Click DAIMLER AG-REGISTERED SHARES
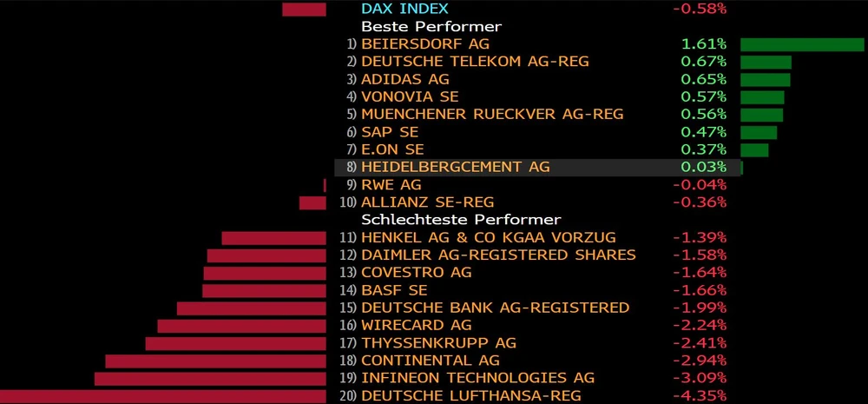This screenshot has height=404, width=868. [x=498, y=255]
